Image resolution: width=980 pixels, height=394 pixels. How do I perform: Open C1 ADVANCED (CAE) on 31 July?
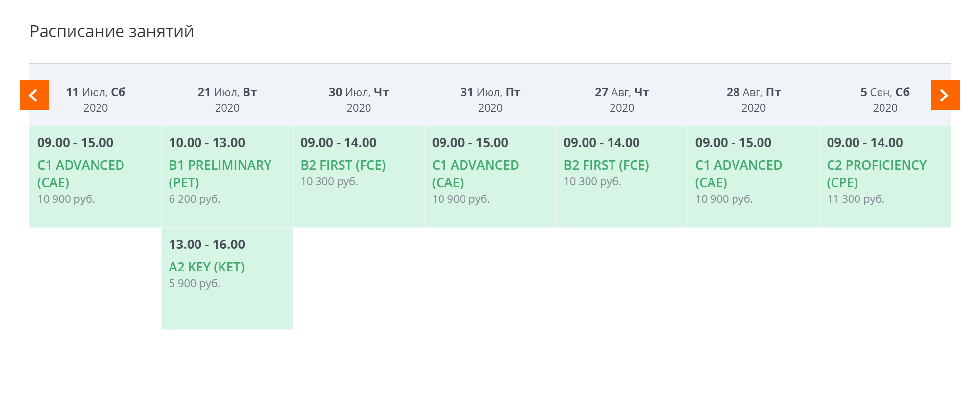475,174
